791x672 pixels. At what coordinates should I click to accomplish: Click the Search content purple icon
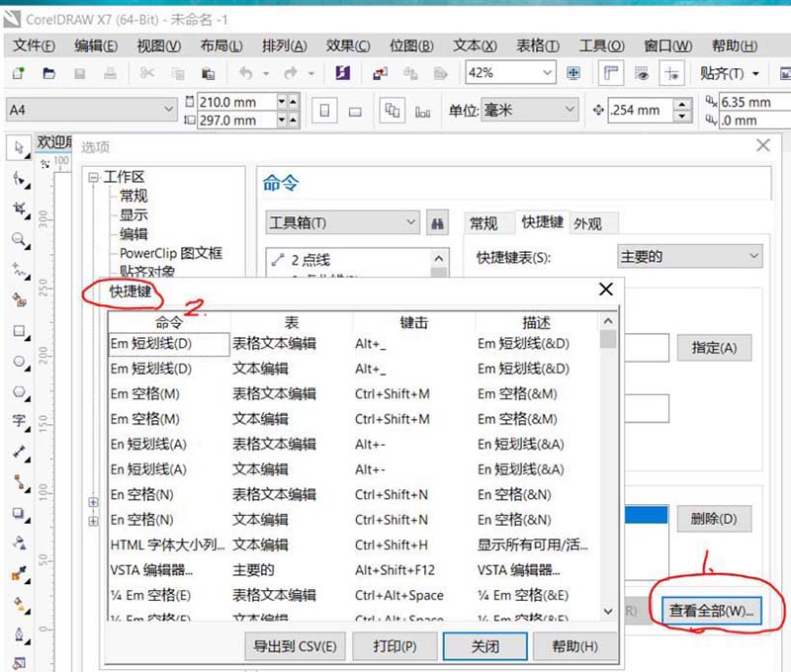pyautogui.click(x=343, y=73)
